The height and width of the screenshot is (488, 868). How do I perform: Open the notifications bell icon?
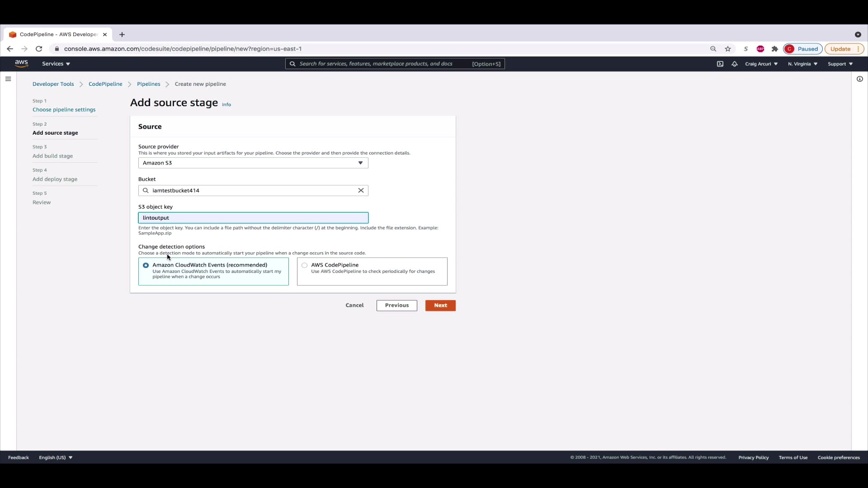click(x=735, y=64)
